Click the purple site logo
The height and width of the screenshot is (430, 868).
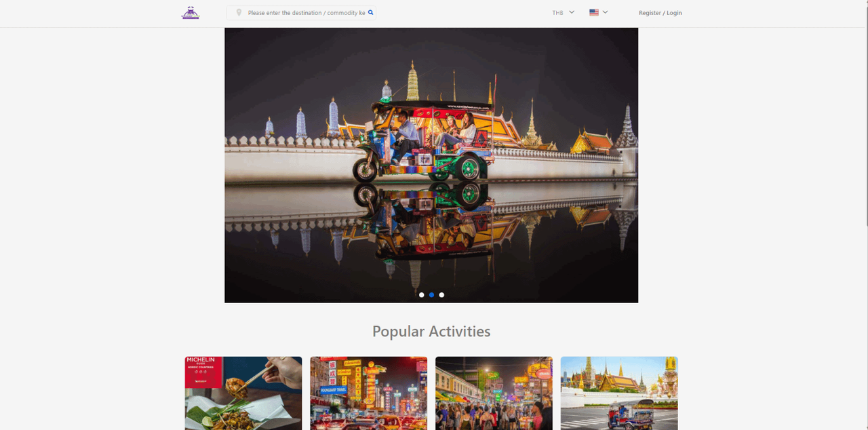(191, 13)
